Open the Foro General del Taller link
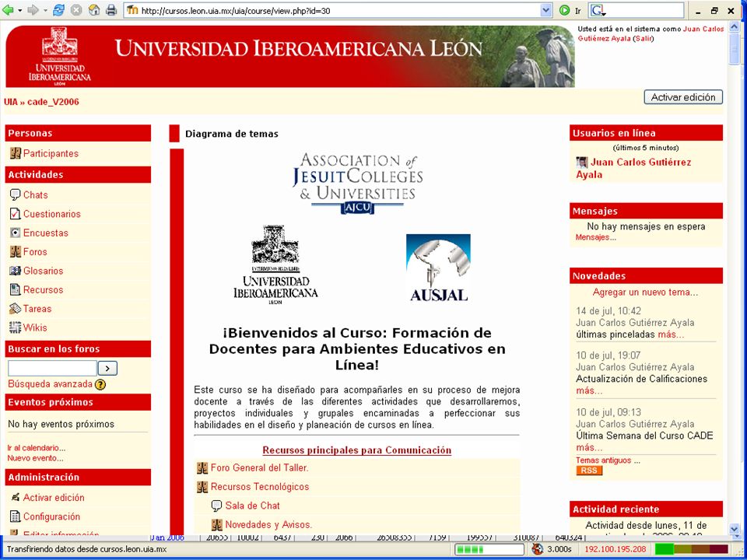The image size is (747, 560). tap(260, 467)
